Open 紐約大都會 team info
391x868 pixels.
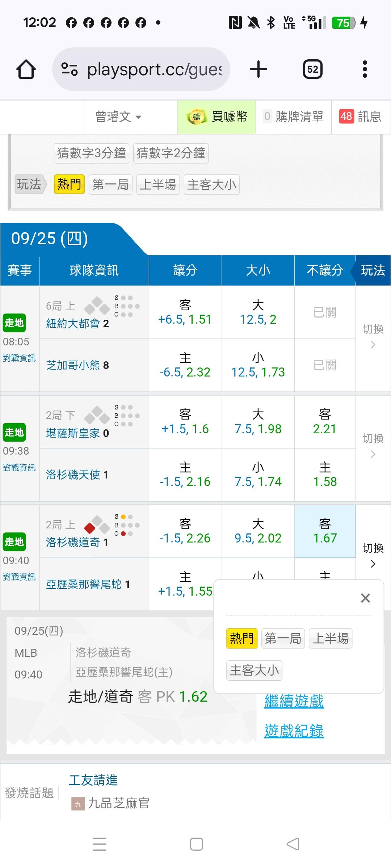click(x=73, y=323)
